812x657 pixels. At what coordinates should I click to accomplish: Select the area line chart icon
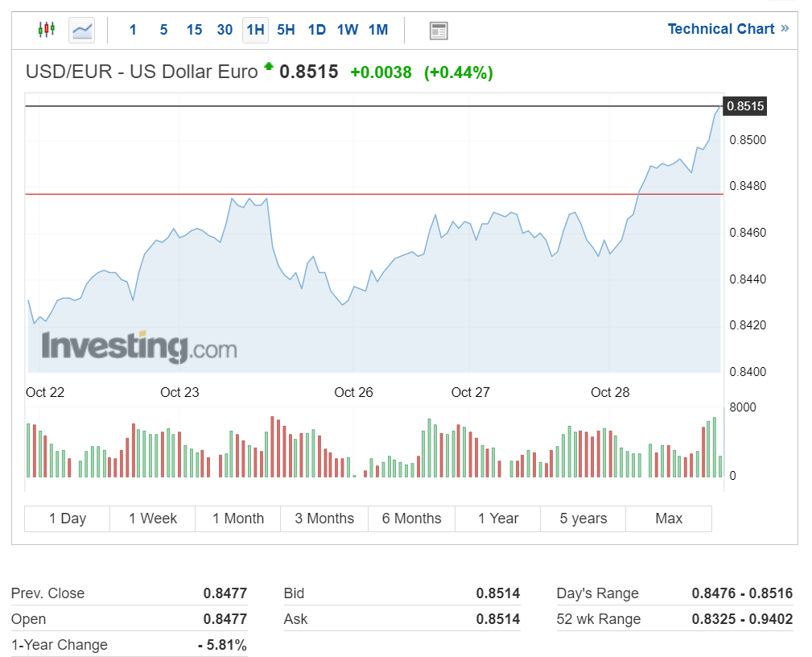click(x=82, y=30)
